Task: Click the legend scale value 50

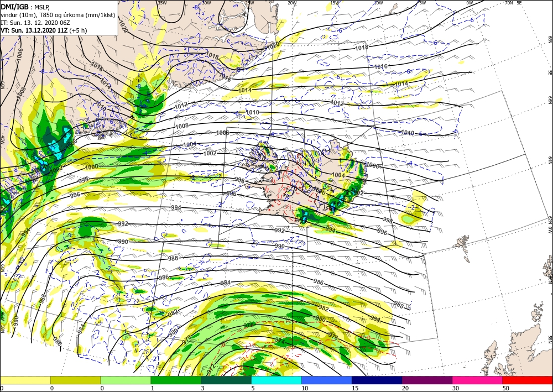Action: pos(506,388)
